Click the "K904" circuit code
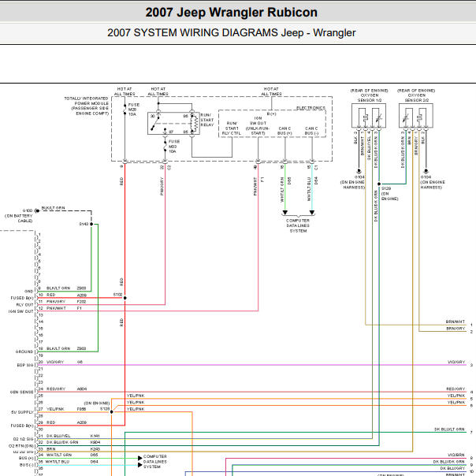This screenshot has height=476, width=476. tap(95, 442)
